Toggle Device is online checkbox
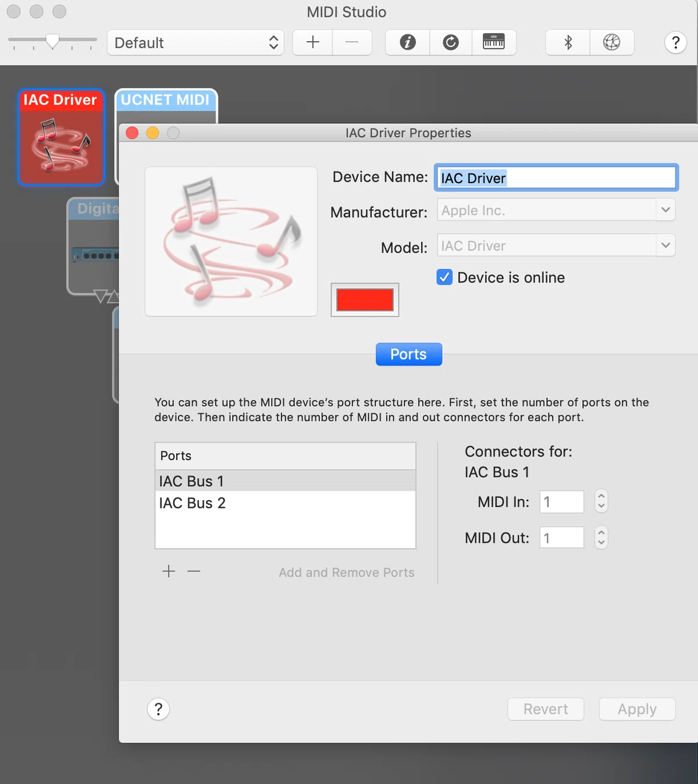The image size is (698, 784). pyautogui.click(x=444, y=277)
